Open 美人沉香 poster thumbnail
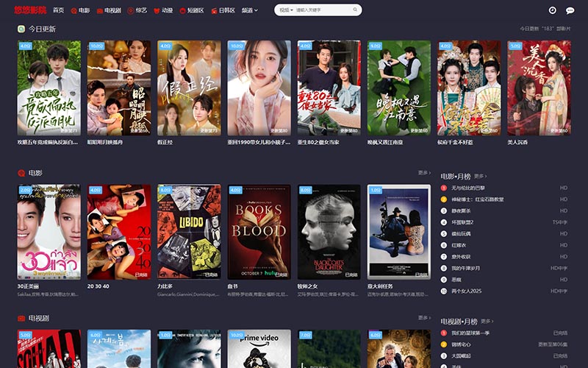The height and width of the screenshot is (368, 588). click(539, 88)
